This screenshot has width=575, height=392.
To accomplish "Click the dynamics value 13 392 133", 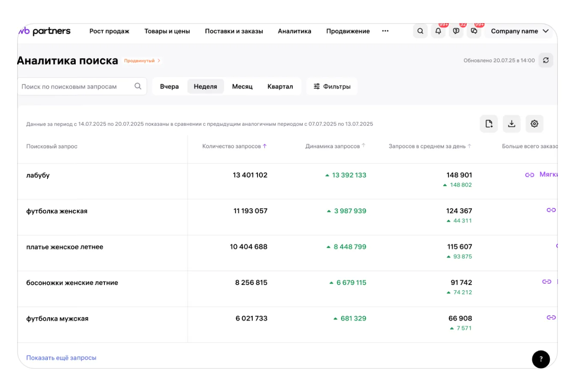I will (349, 175).
